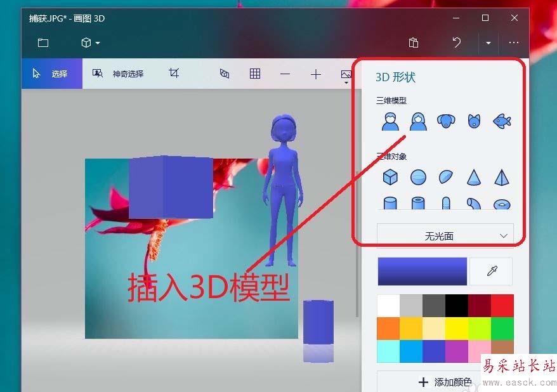The width and height of the screenshot is (557, 392).
Task: Choose the bright yellow color swatch
Action: [x=457, y=329]
